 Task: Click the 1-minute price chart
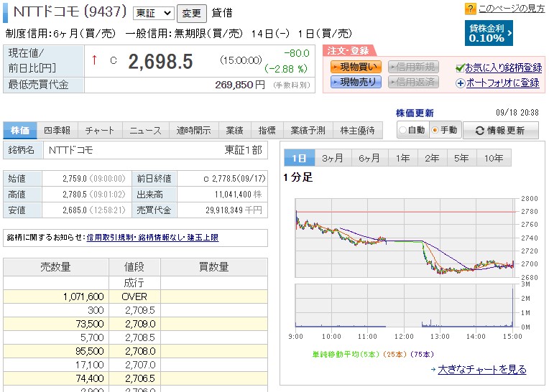click(x=406, y=238)
